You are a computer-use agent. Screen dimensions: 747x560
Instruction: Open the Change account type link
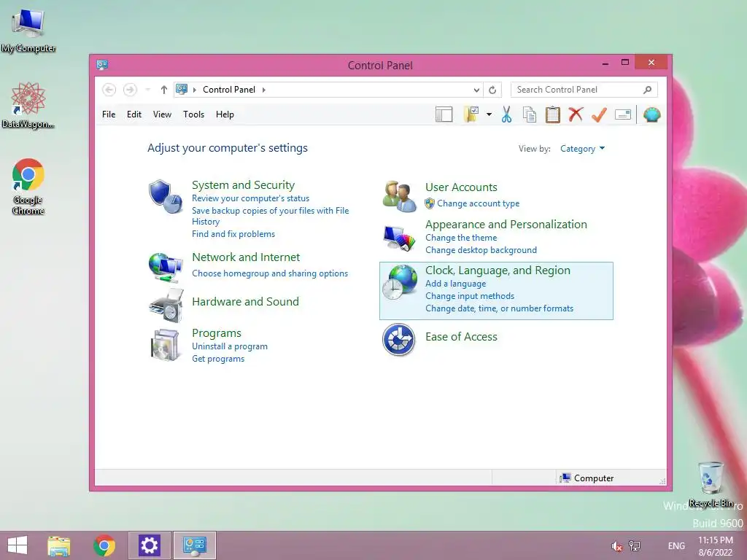(479, 203)
